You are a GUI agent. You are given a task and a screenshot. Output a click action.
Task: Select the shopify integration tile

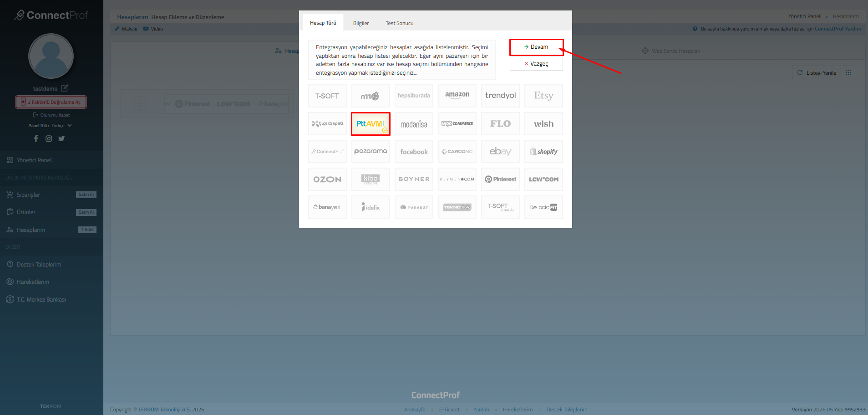(x=543, y=152)
